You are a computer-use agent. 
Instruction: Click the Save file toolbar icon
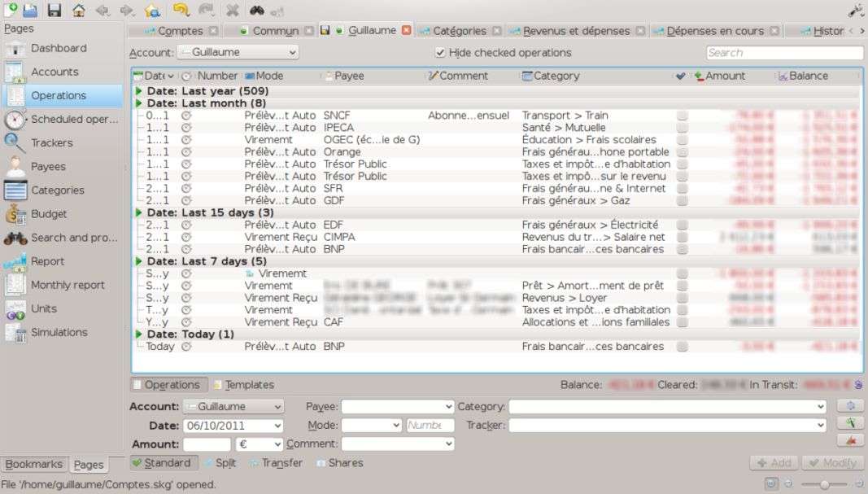(55, 11)
